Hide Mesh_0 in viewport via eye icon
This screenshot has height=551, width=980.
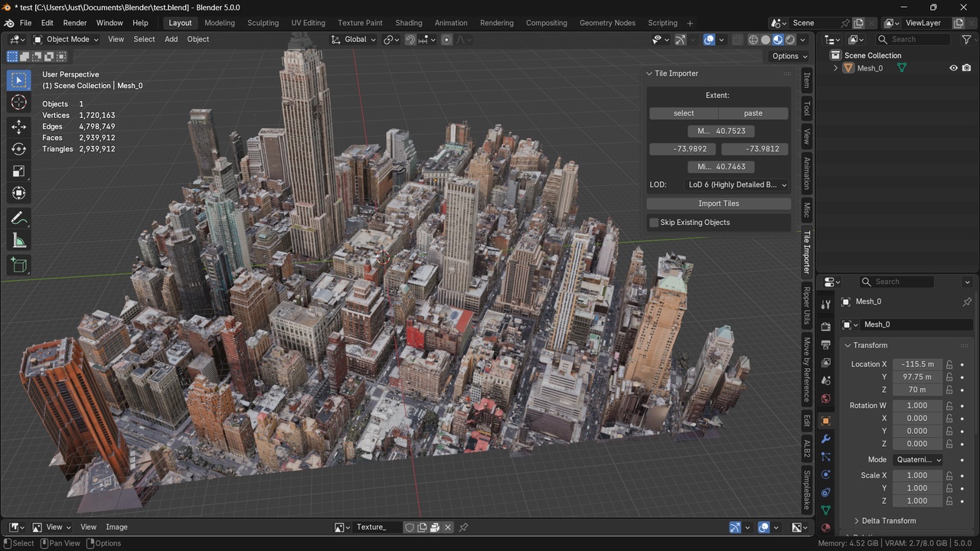pos(953,68)
